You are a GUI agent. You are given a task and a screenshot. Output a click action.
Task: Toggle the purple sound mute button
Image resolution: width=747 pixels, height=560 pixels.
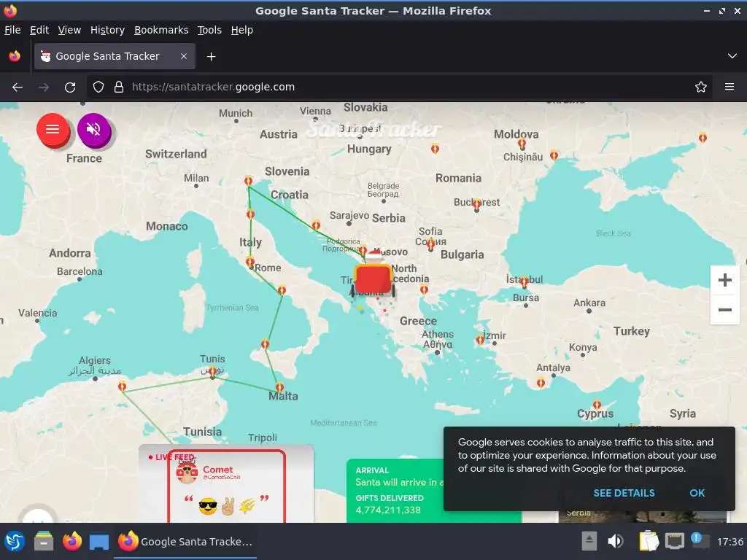94,129
